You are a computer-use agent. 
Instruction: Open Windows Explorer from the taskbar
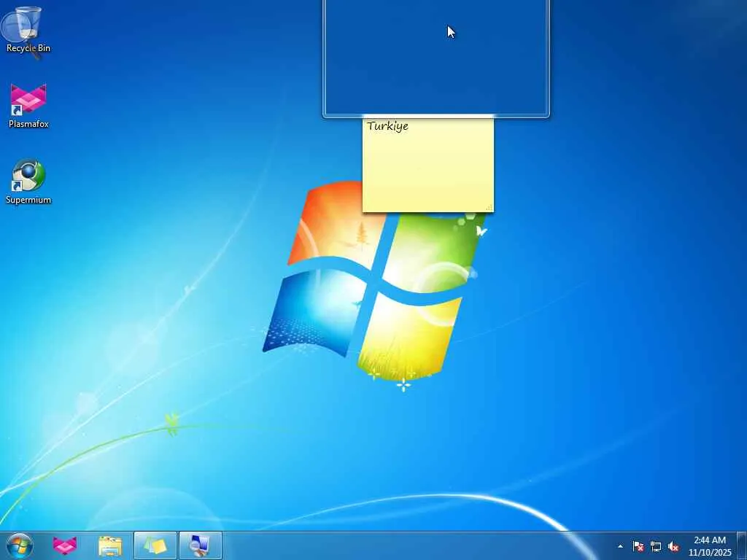click(x=110, y=546)
